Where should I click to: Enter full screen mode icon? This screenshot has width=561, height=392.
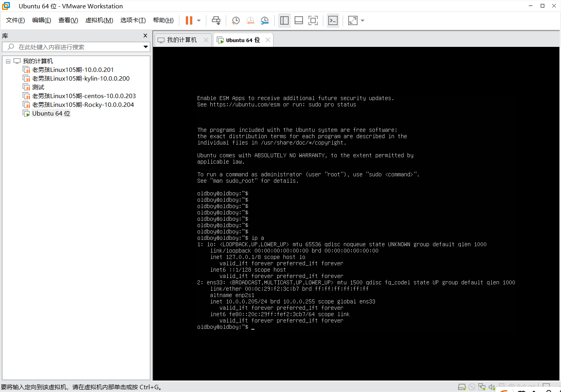pos(313,20)
